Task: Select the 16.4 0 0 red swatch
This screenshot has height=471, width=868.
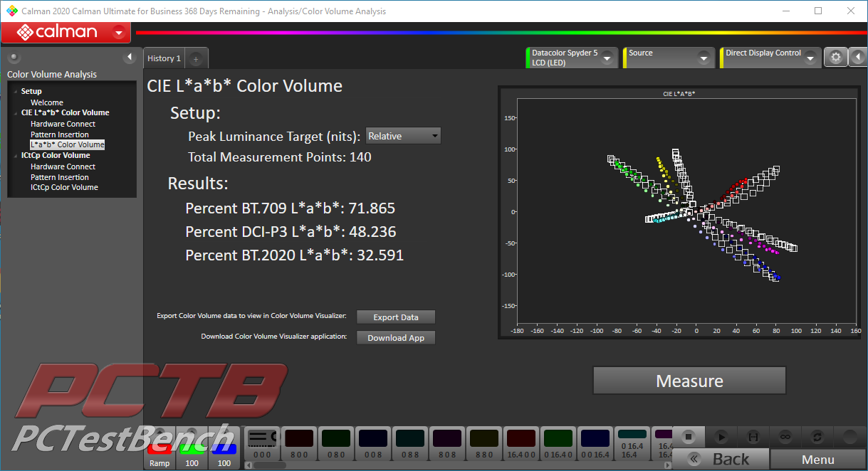Action: 521,444
